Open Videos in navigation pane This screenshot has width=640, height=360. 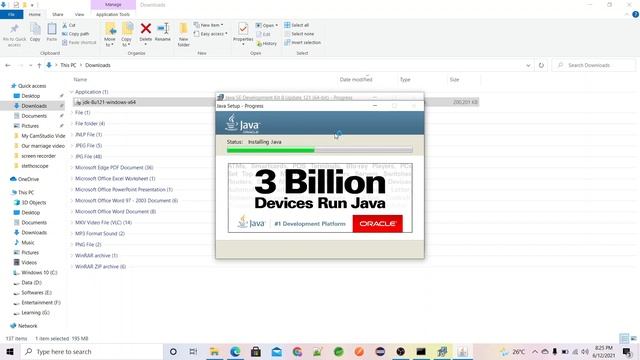point(29,262)
